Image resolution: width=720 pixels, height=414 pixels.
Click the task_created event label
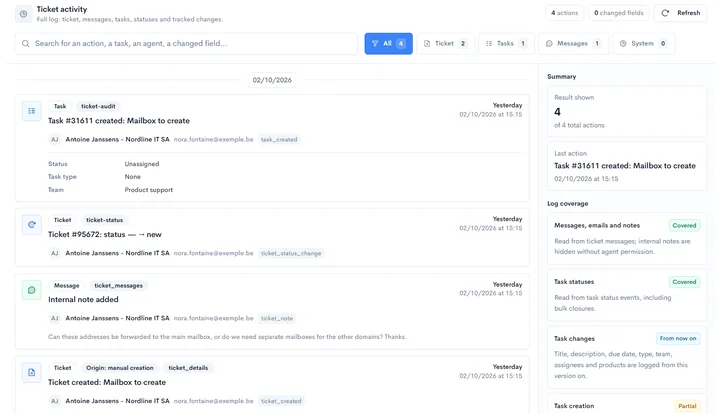(x=279, y=140)
